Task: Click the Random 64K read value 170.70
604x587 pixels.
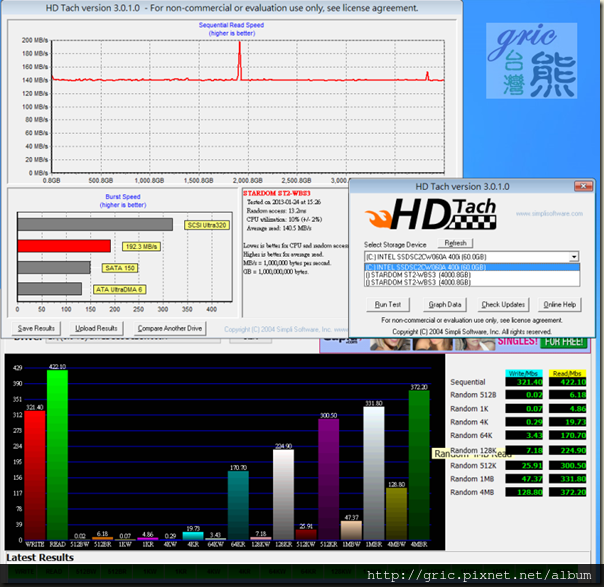Action: coord(567,435)
